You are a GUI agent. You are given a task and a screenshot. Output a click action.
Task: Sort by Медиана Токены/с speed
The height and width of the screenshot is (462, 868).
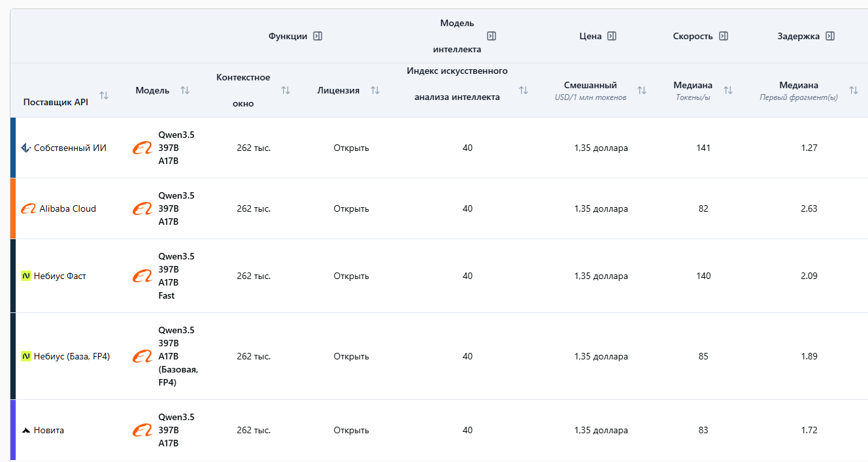pos(728,90)
